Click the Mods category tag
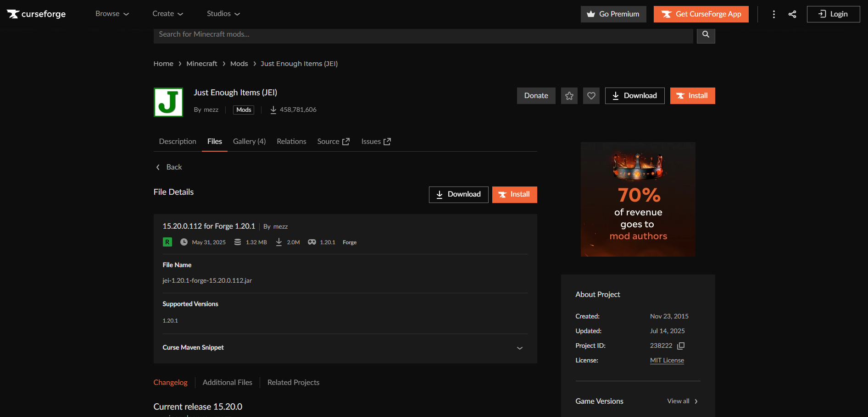Viewport: 868px width, 417px height. pyautogui.click(x=244, y=110)
